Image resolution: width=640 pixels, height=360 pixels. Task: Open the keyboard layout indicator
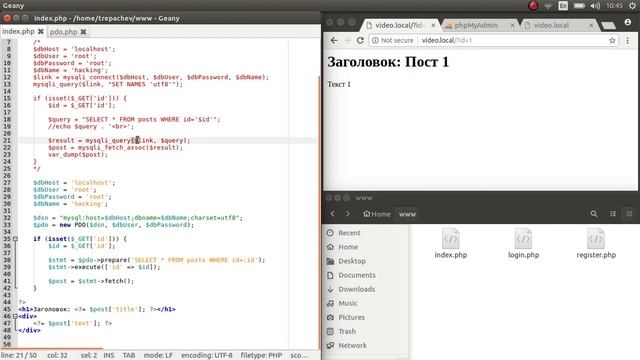pyautogui.click(x=563, y=6)
